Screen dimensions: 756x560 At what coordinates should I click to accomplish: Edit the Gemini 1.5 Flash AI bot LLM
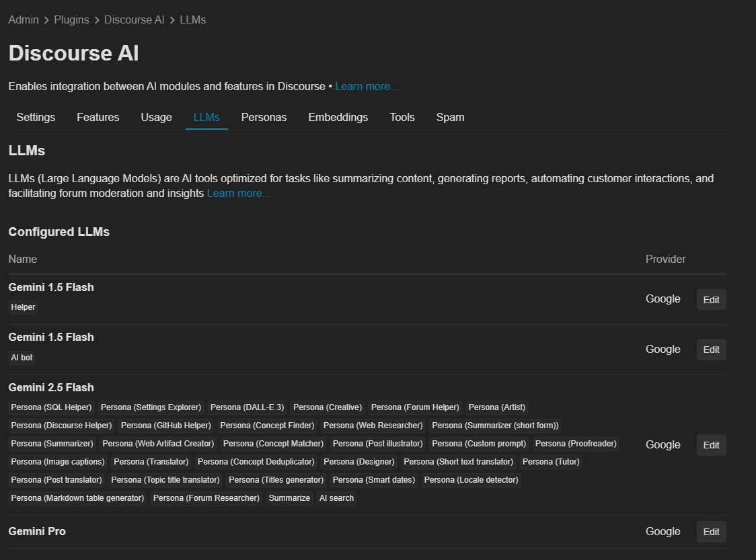click(711, 350)
